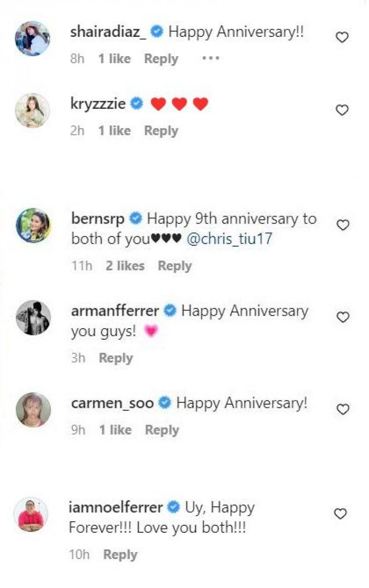Heart iamnoelferrer's Happy Forever comment
The width and height of the screenshot is (369, 588).
340,514
